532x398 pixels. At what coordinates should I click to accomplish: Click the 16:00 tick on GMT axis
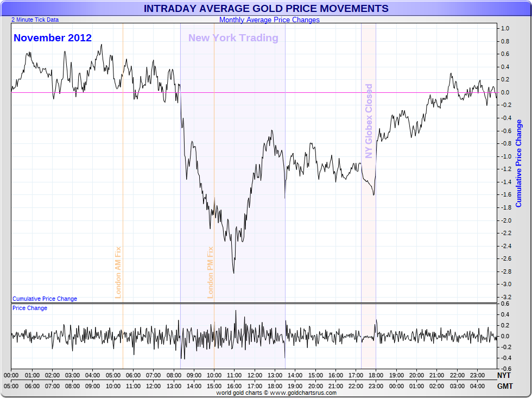click(234, 386)
